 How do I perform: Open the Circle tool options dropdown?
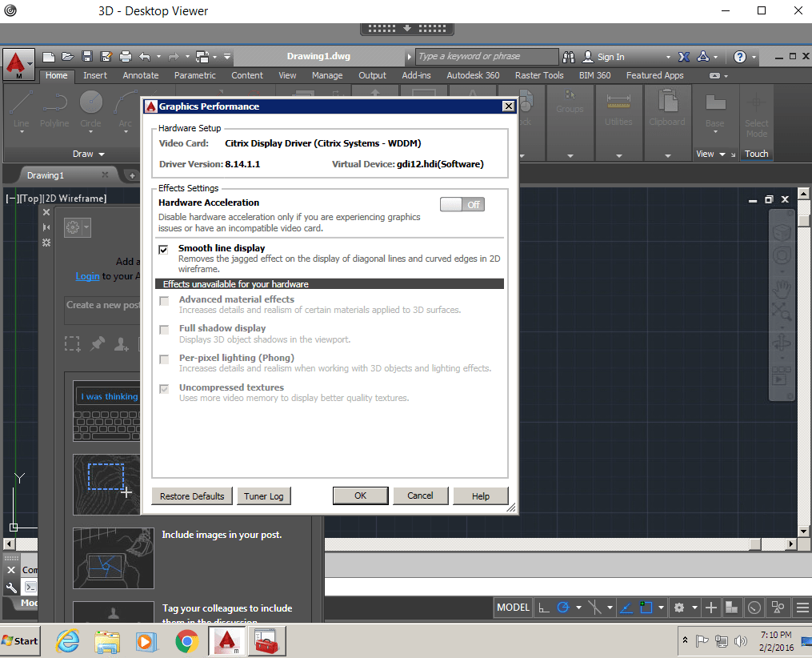point(90,132)
